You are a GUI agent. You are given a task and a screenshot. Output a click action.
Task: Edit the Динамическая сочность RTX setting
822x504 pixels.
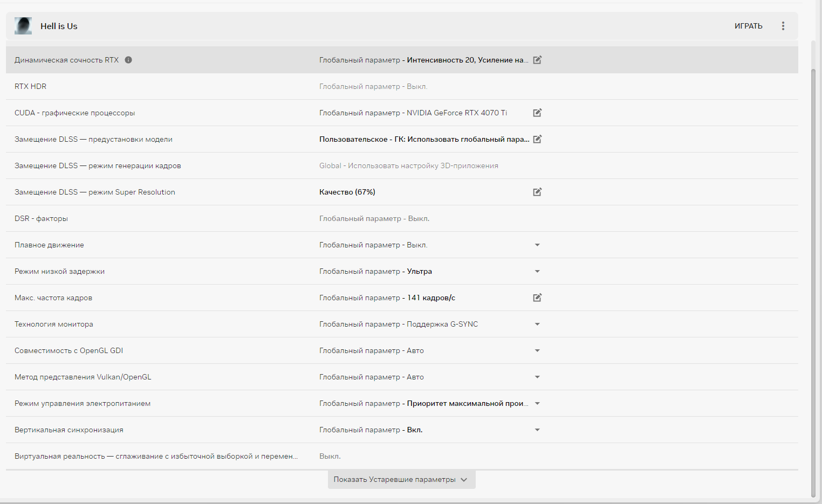tap(537, 60)
